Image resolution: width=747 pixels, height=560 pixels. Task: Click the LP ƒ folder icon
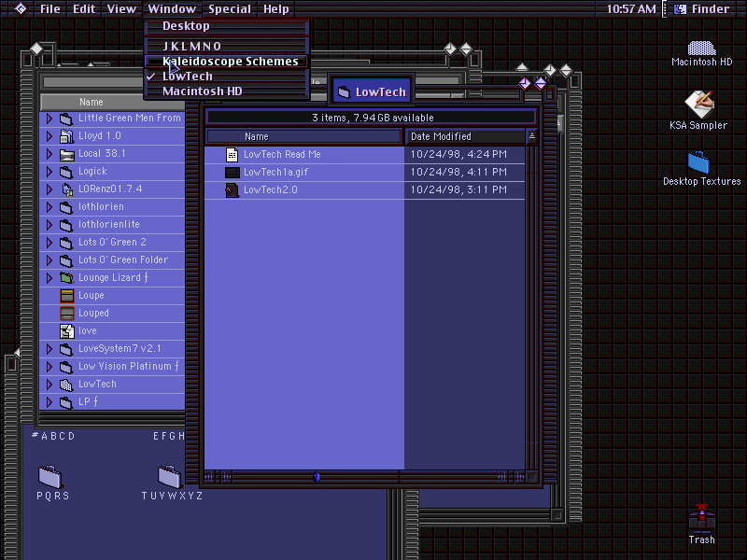pos(66,402)
